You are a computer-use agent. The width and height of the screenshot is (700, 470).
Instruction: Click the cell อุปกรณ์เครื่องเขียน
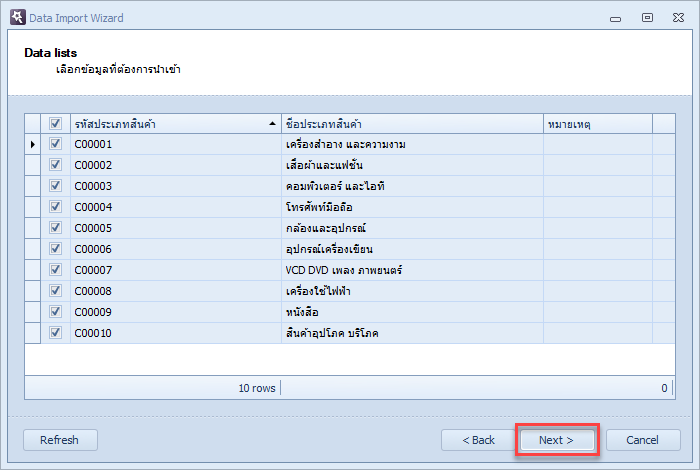point(412,249)
